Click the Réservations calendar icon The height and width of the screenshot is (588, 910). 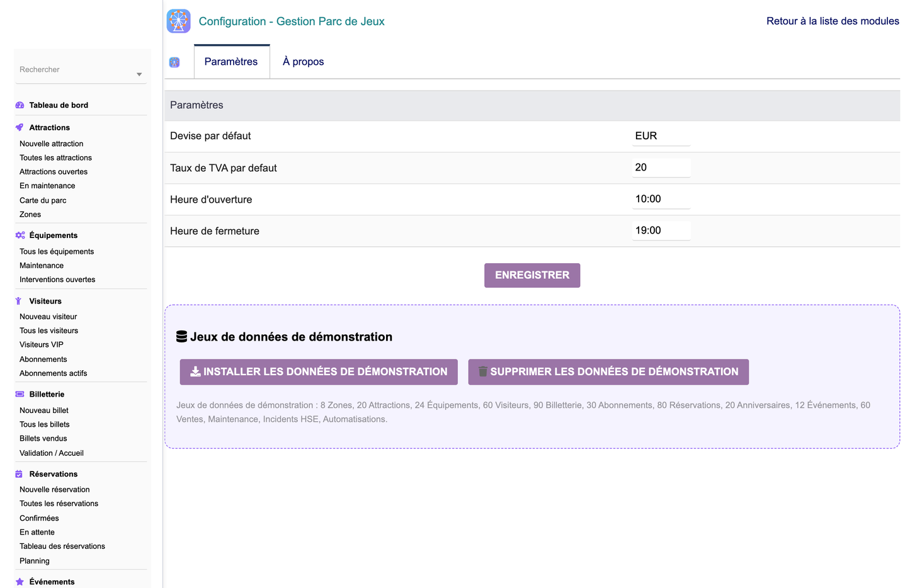[x=19, y=474]
